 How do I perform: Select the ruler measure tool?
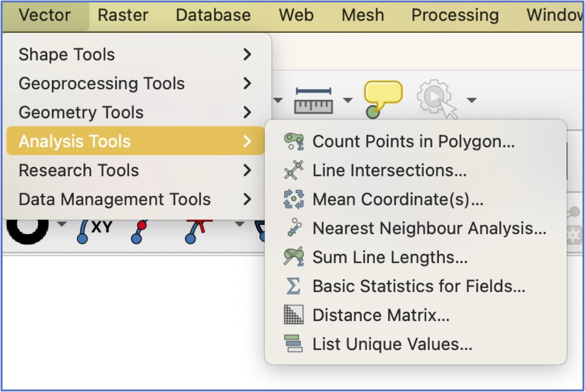[313, 101]
